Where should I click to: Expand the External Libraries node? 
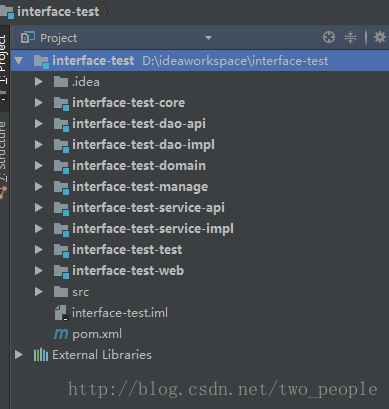[19, 355]
